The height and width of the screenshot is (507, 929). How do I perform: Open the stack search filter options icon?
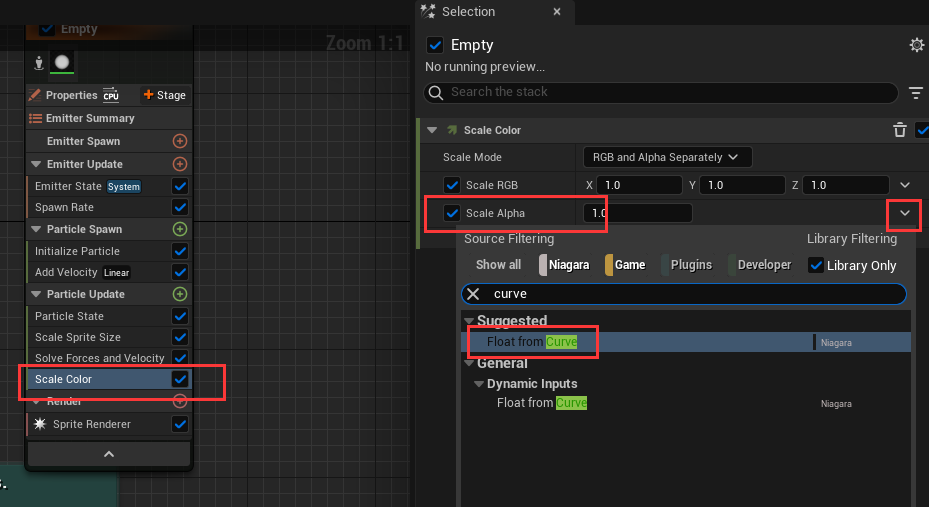tap(915, 93)
